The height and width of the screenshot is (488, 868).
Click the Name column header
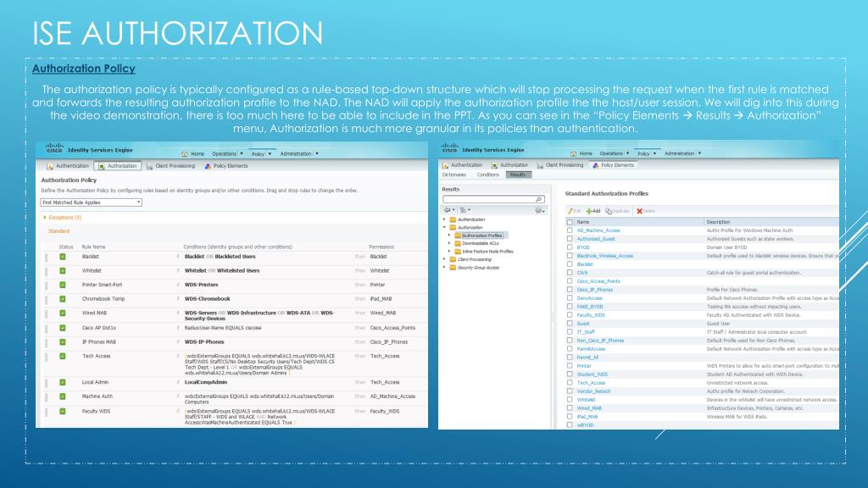coord(583,222)
